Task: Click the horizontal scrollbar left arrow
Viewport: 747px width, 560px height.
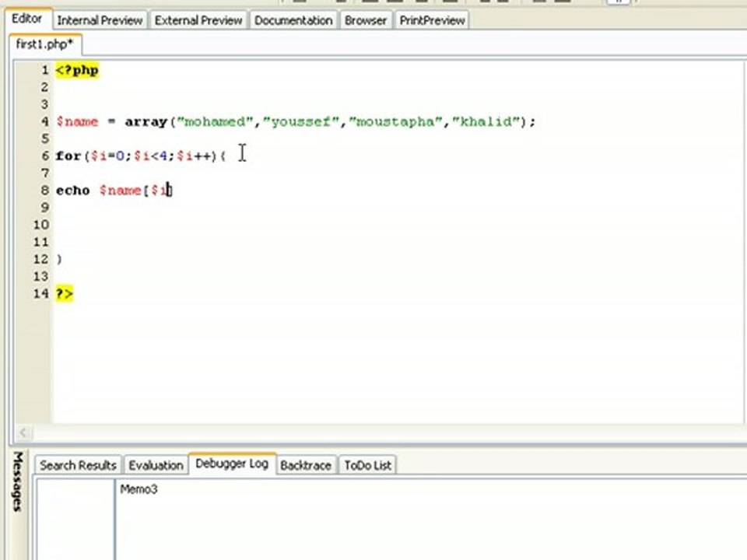Action: pyautogui.click(x=23, y=432)
